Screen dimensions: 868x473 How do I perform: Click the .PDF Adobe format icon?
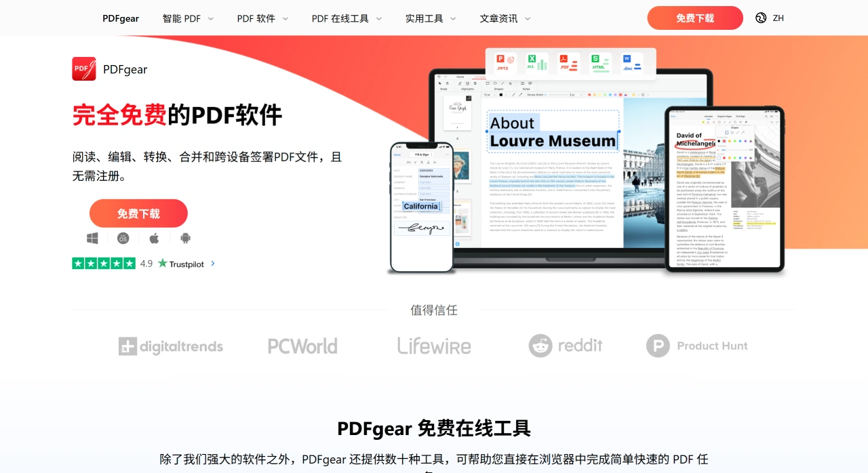coord(567,62)
